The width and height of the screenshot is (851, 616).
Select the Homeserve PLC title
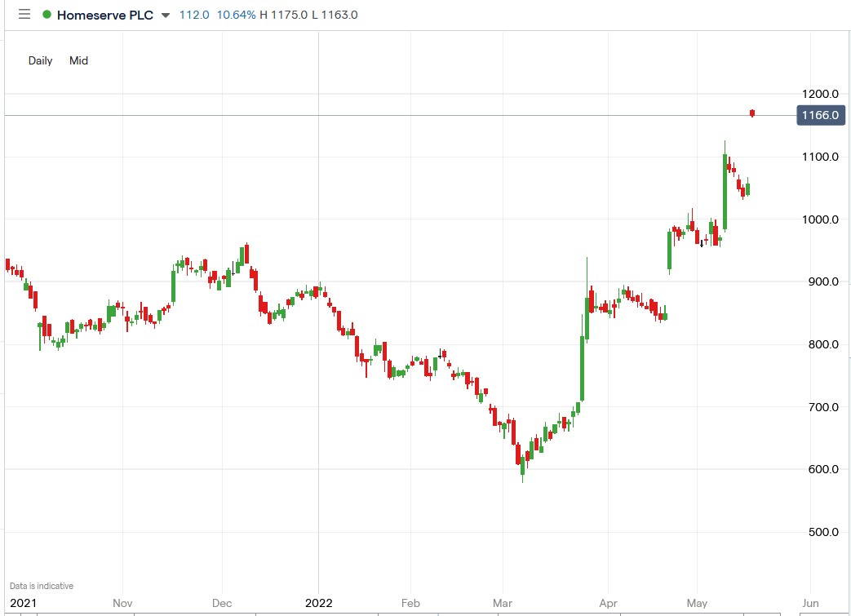click(x=107, y=14)
